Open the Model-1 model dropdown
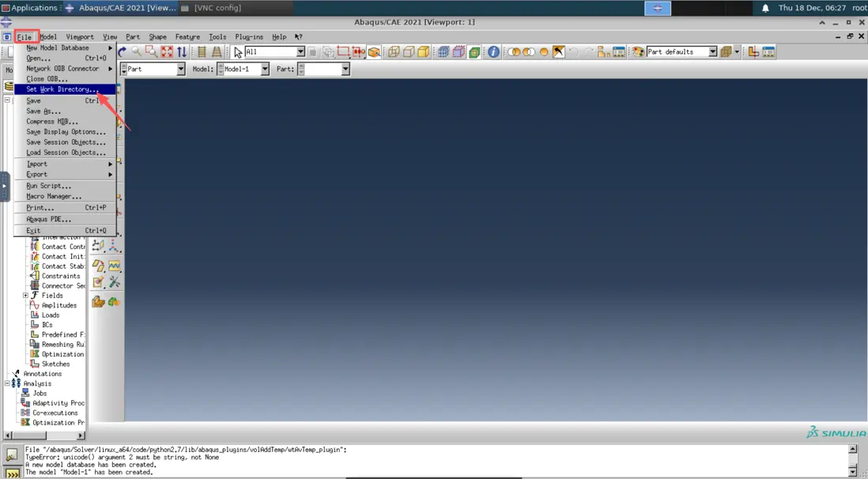Screen dimensions: 868x479 264,70
